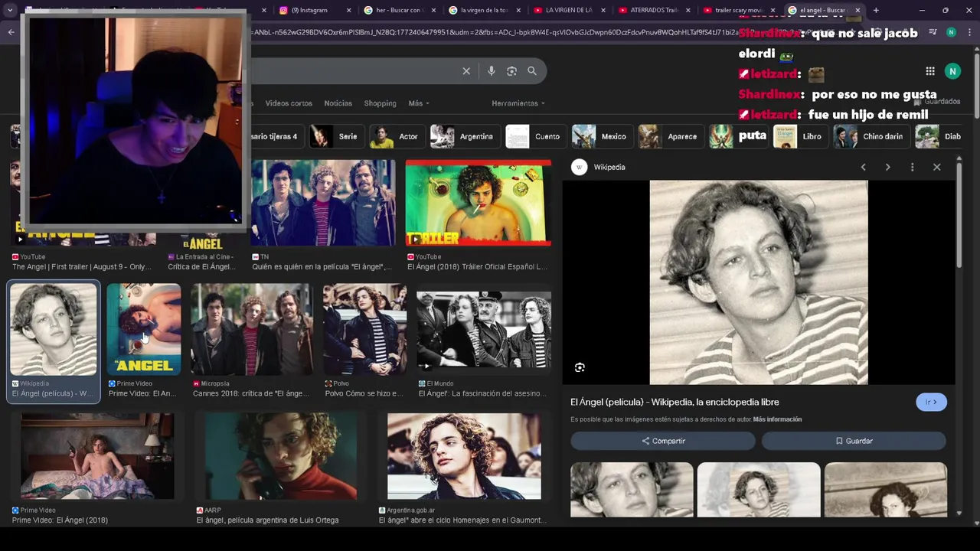Click 'The Angel | First trailer' YouTube caption
The height and width of the screenshot is (551, 980).
click(82, 267)
